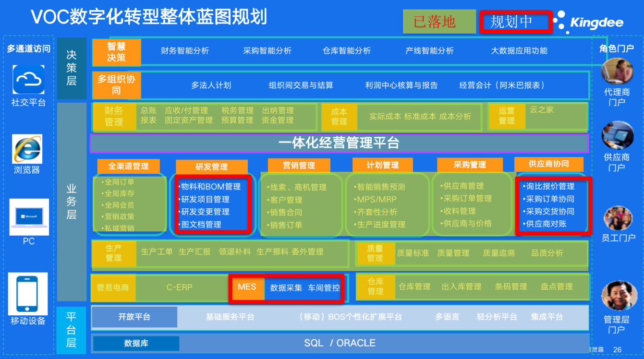Image resolution: width=644 pixels, height=359 pixels.
Task: Click the 一体化经营管理平台 banner
Action: tap(339, 143)
